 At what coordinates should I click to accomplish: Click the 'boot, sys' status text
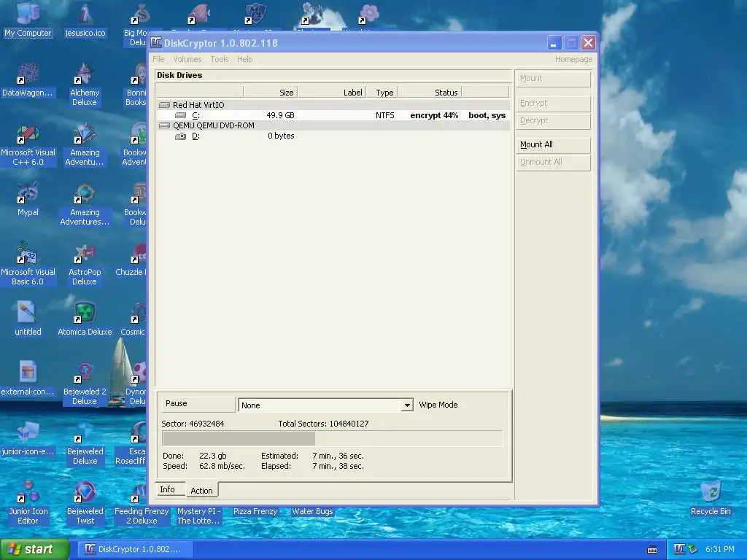click(x=487, y=115)
